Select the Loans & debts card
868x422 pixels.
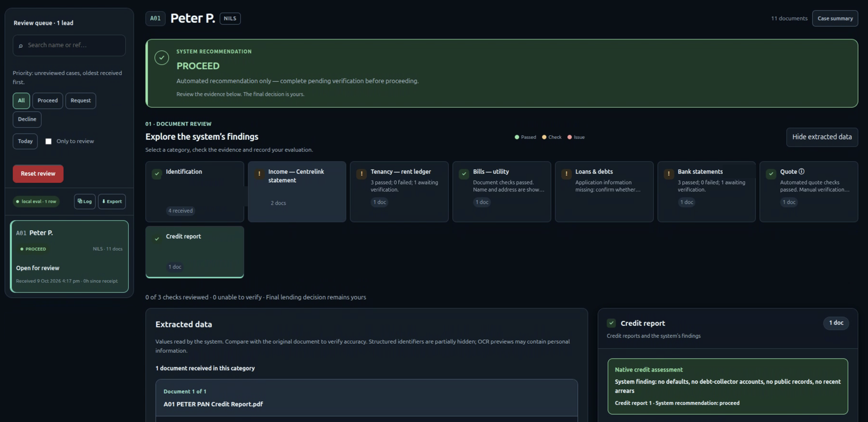pyautogui.click(x=604, y=192)
